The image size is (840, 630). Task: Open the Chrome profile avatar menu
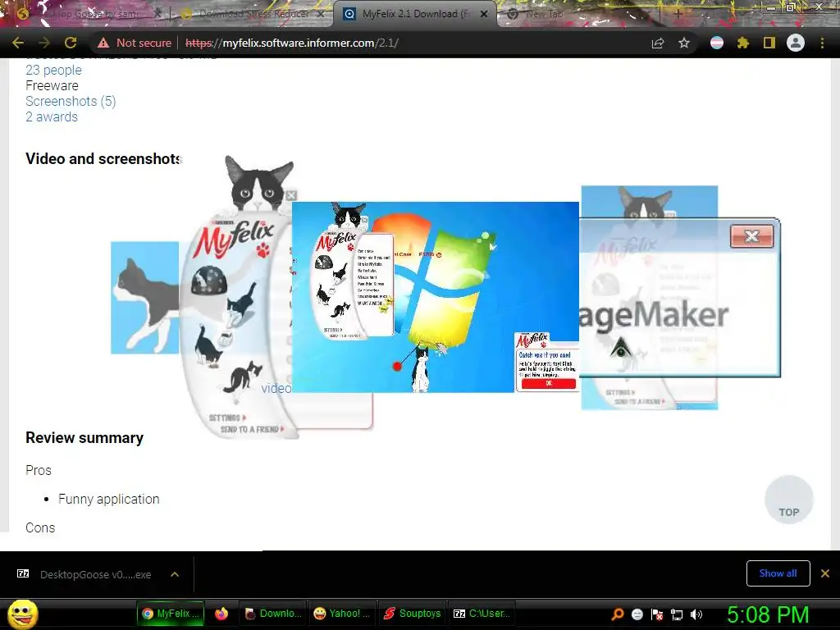[796, 43]
